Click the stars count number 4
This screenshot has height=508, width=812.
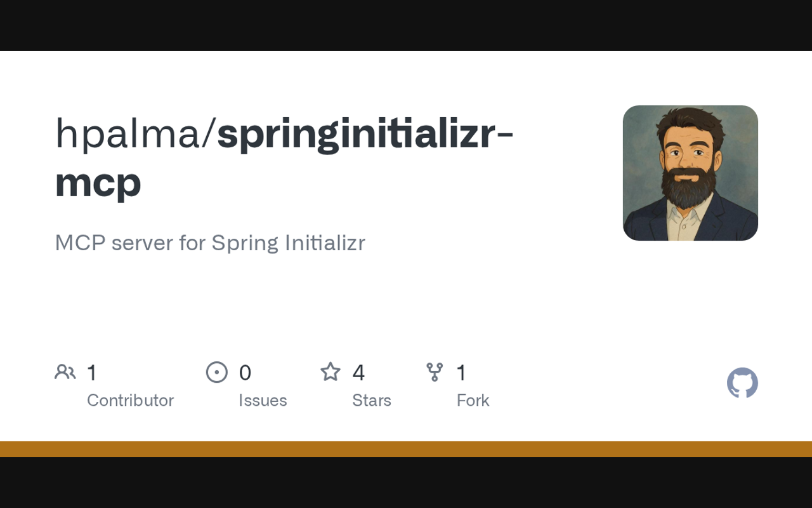(x=358, y=373)
